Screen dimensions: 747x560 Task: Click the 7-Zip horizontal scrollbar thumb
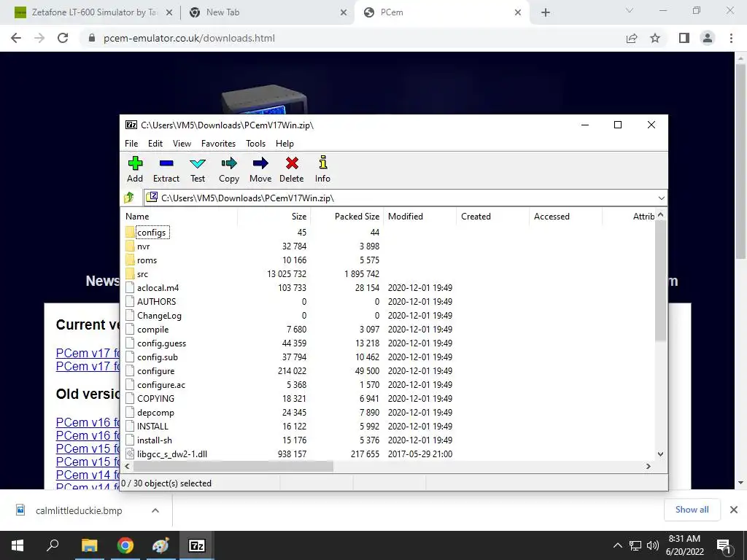pyautogui.click(x=233, y=466)
